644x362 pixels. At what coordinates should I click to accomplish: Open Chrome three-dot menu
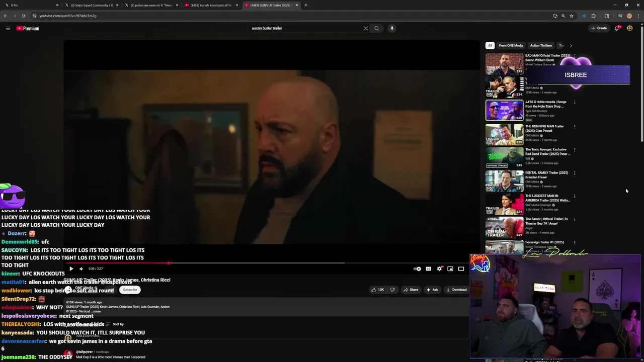point(638,16)
